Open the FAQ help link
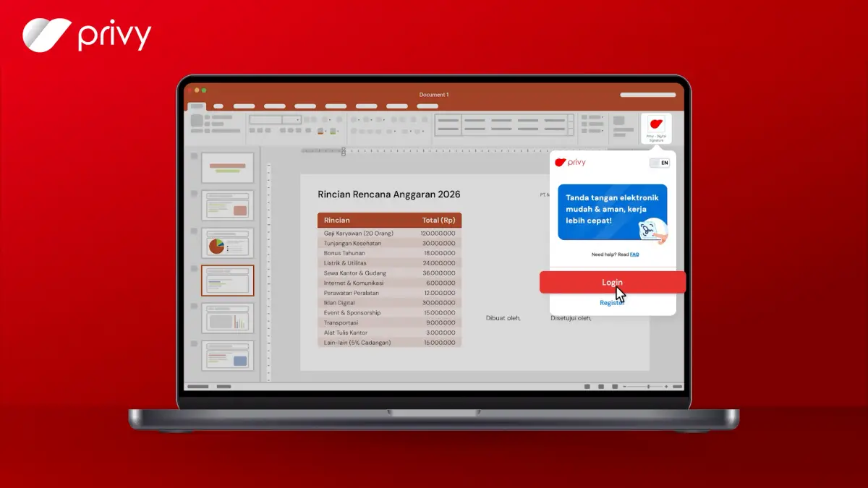The height and width of the screenshot is (488, 868). tap(634, 254)
